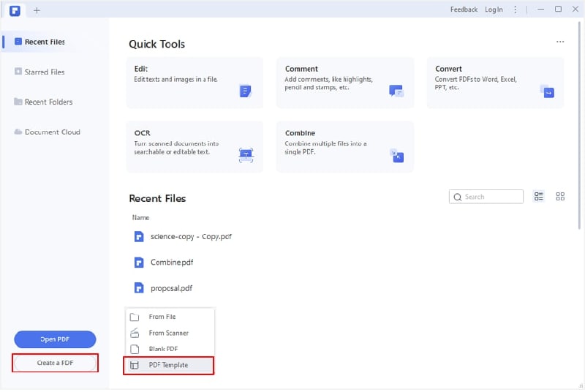Open the Convert PDF tool card
This screenshot has height=392, width=585.
coord(495,83)
